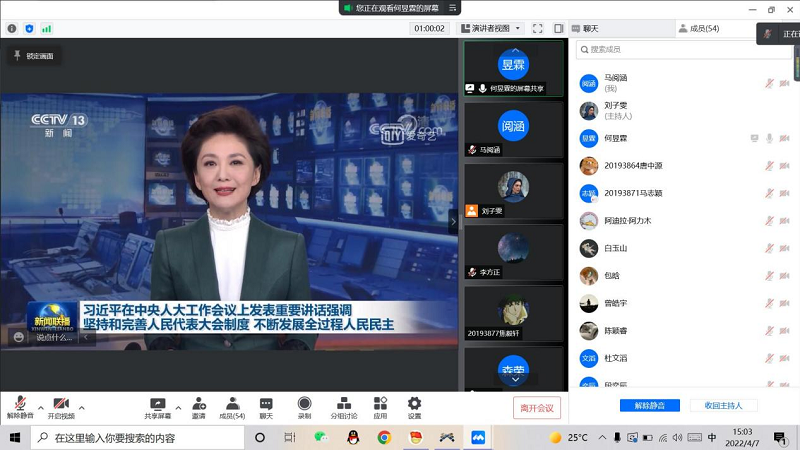Image resolution: width=800 pixels, height=450 pixels.
Task: Click 何昱霖 microphone icon in member list
Action: (x=769, y=138)
